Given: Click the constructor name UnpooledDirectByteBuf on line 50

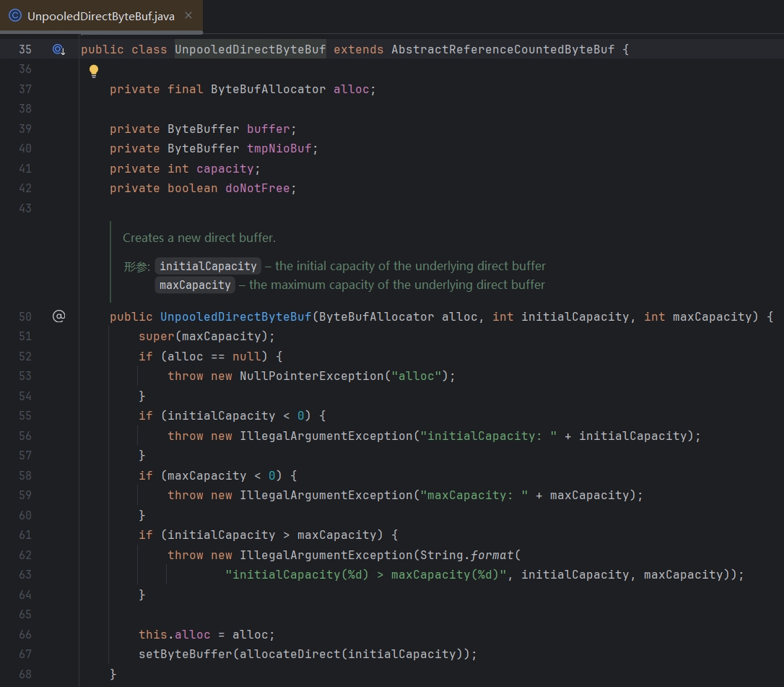Looking at the screenshot, I should coord(235,316).
